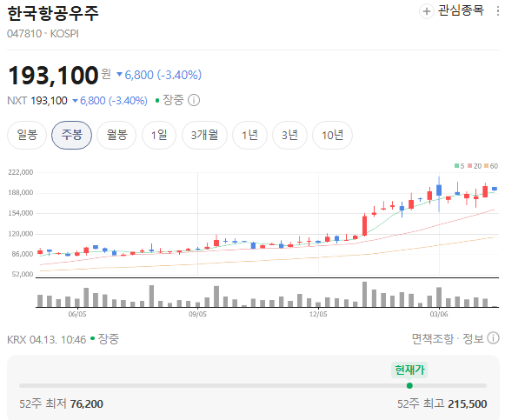Click the 222,000 price axis label

[21, 172]
